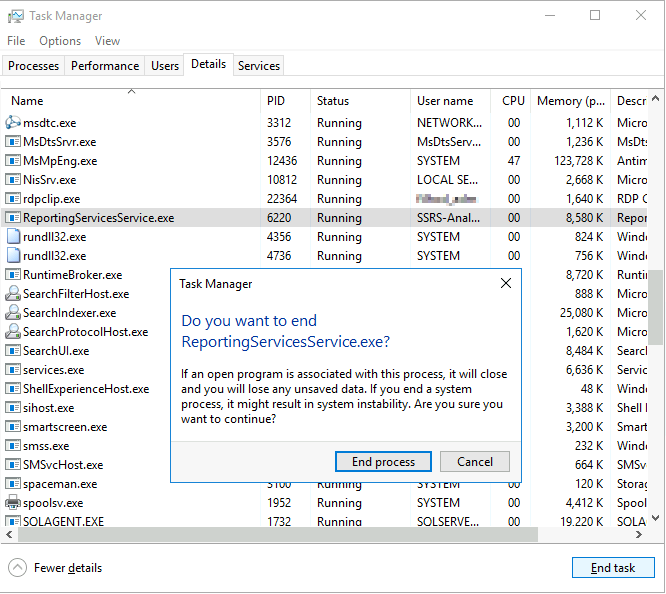Click the SSRS-Anal... user name cell
This screenshot has width=666, height=594.
tap(448, 218)
